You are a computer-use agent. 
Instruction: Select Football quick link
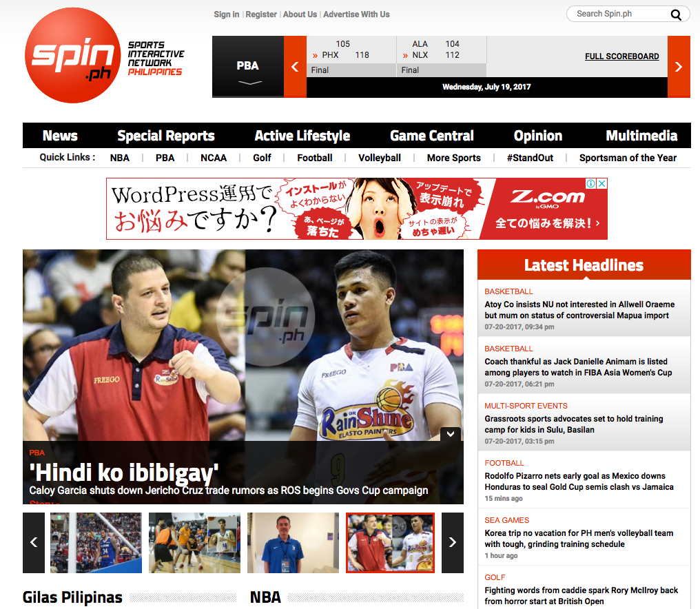(x=315, y=158)
